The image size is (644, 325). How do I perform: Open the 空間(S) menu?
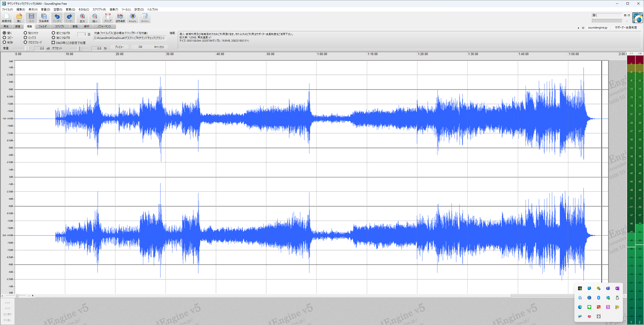tap(58, 10)
